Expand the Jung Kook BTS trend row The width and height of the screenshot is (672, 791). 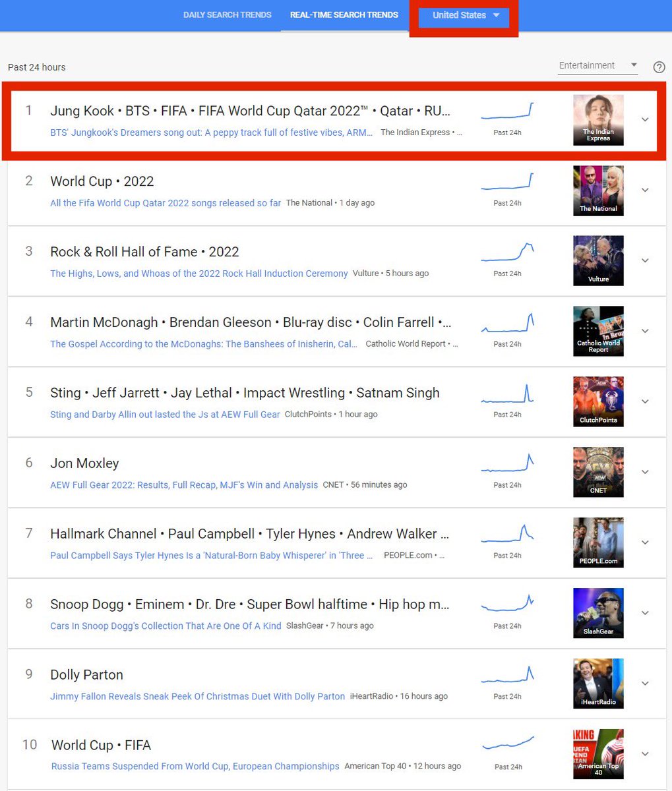click(x=645, y=119)
